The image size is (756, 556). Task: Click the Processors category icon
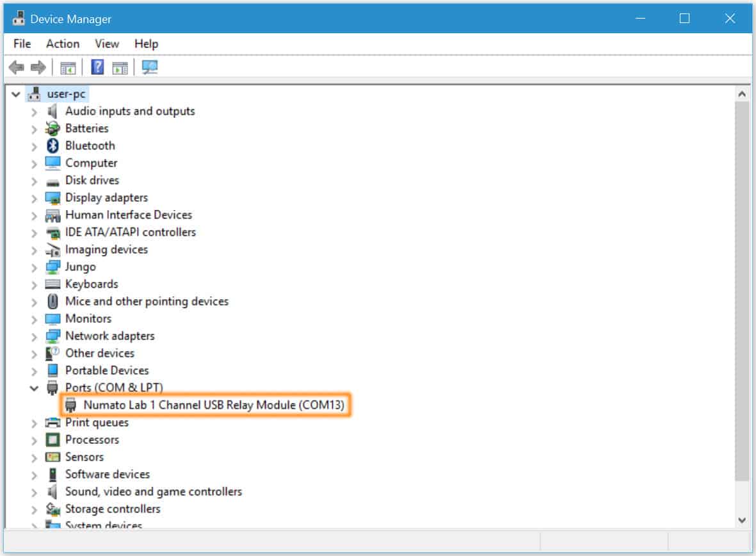point(52,439)
